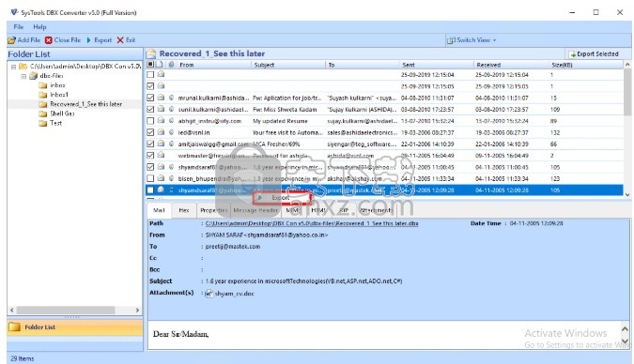This screenshot has height=364, width=634.
Task: Click the Add File toolbar icon
Action: coord(11,40)
